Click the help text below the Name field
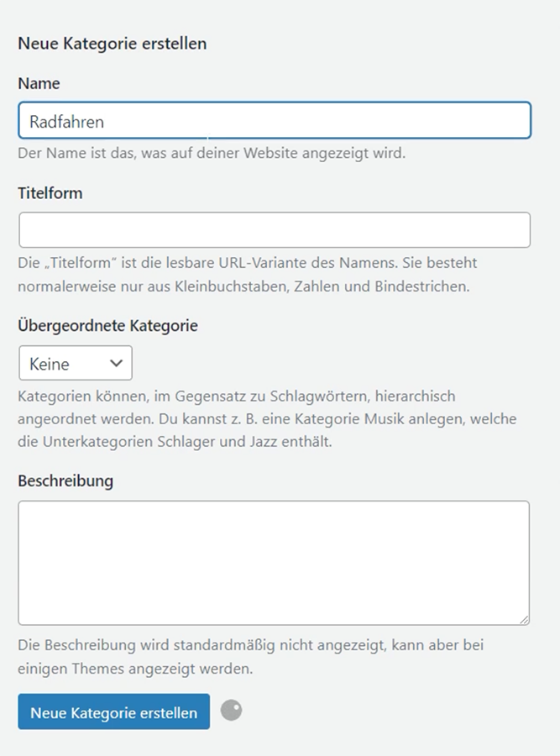 [x=212, y=154]
